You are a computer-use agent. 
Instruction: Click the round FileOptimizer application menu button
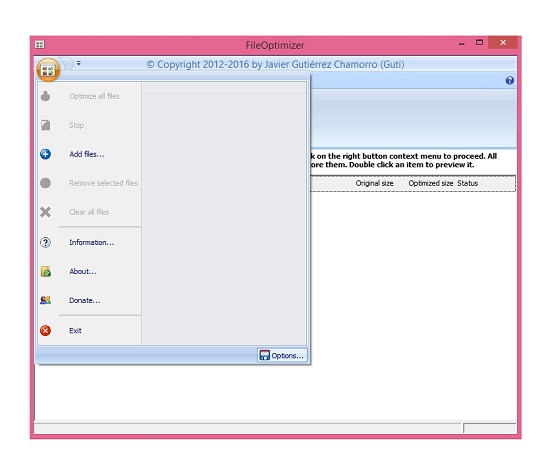coord(48,70)
